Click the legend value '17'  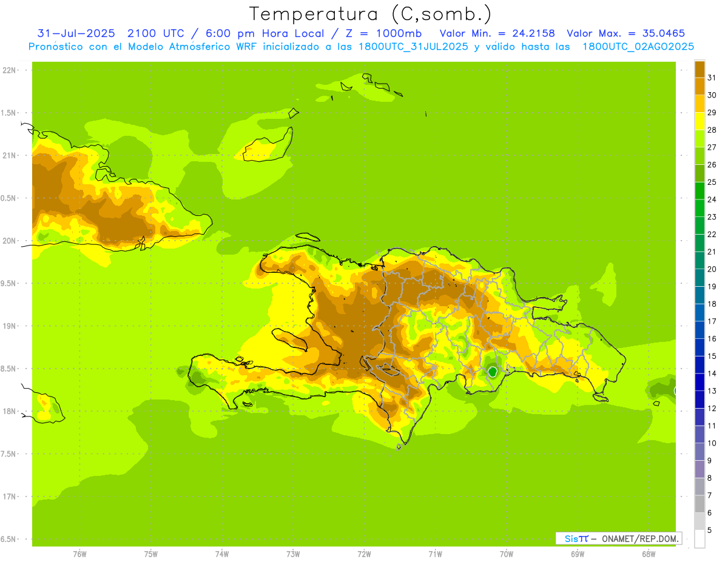point(712,321)
